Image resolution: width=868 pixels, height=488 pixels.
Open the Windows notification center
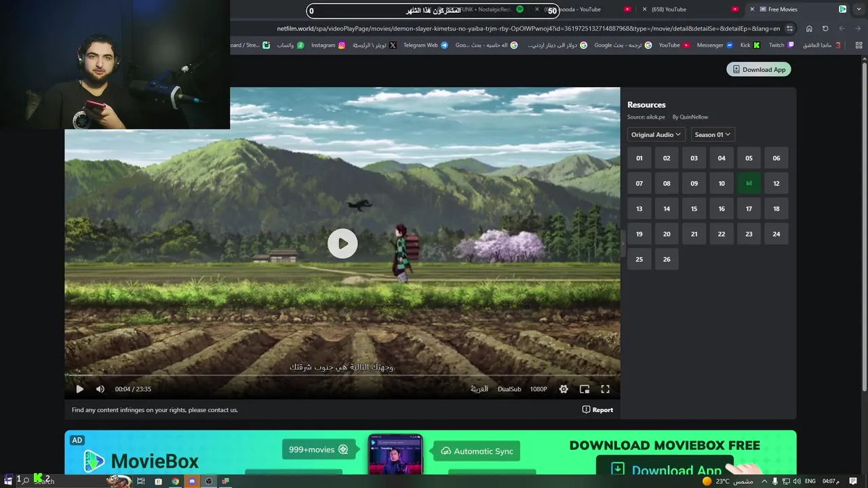coord(853,481)
